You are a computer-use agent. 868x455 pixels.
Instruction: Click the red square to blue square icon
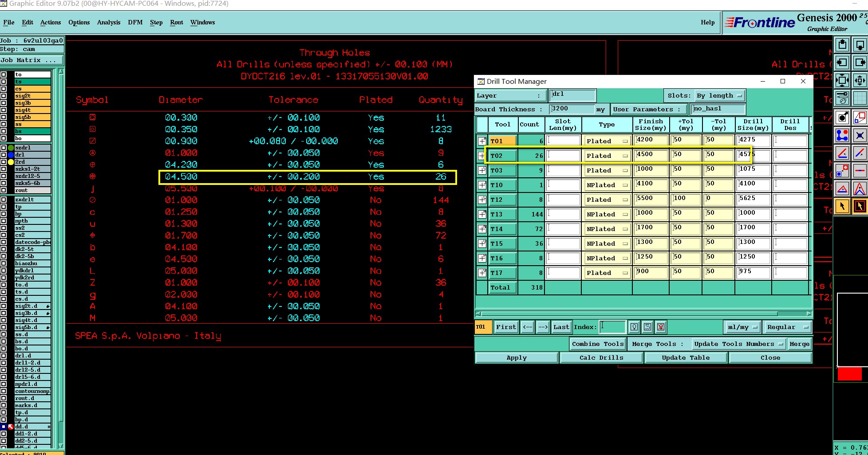tap(842, 171)
